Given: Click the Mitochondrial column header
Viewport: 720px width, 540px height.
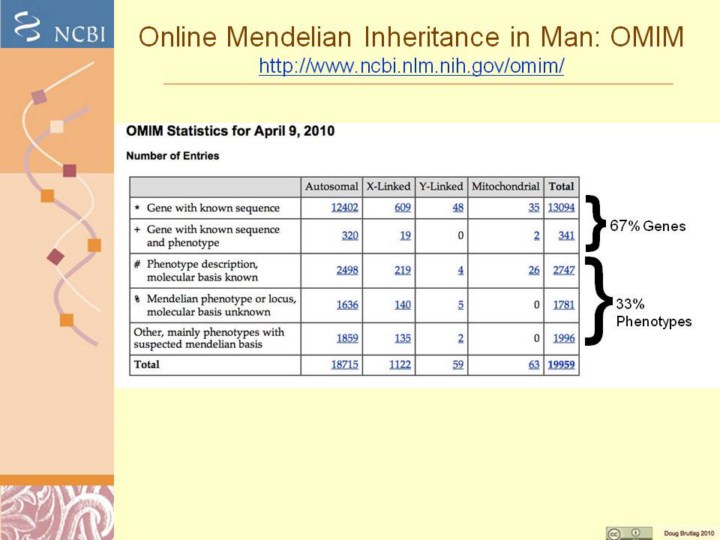Looking at the screenshot, I should (x=505, y=186).
